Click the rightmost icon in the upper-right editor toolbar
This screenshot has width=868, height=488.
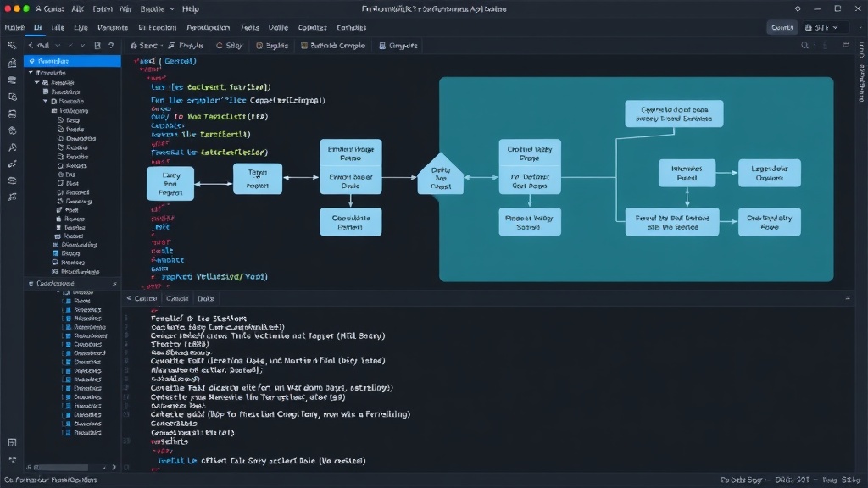(x=847, y=46)
